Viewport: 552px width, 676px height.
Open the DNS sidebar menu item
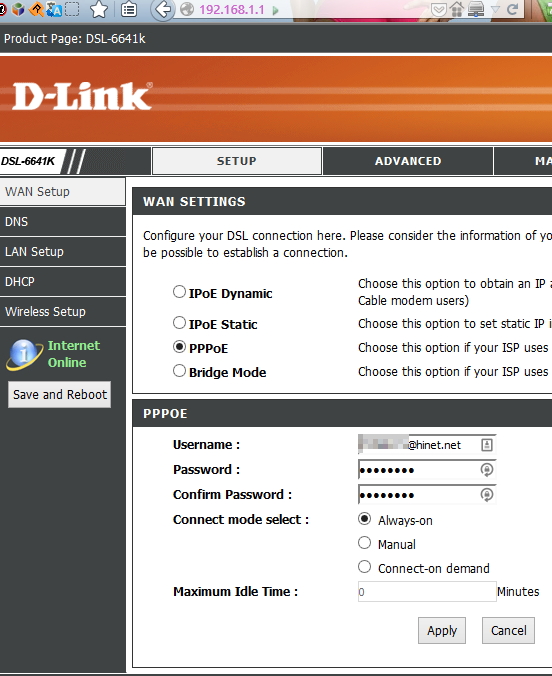[x=63, y=222]
